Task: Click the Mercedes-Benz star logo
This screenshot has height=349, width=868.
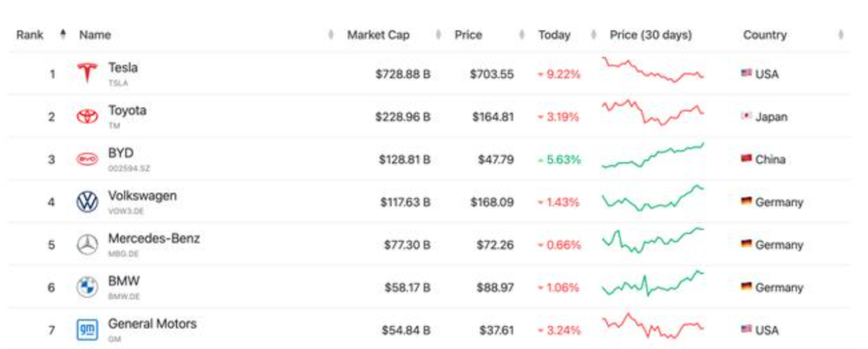Action: pyautogui.click(x=87, y=244)
